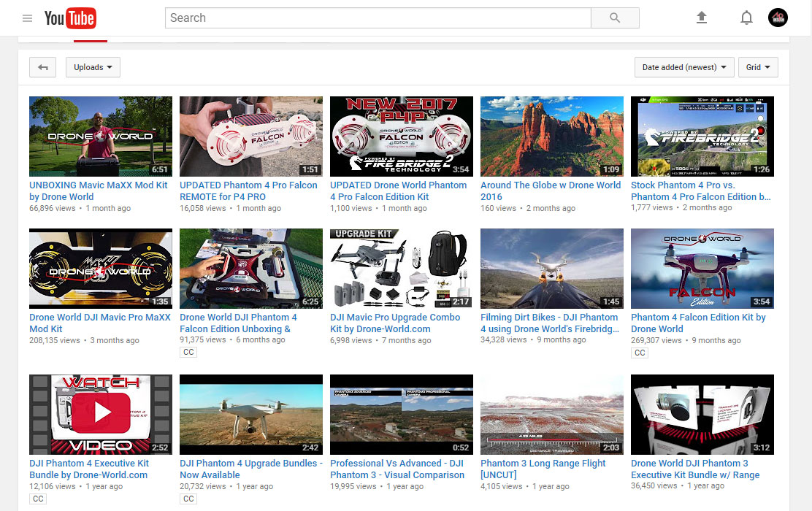Open 'Drone World DJI Phantom 3 Executive Kit Bundle'

click(695, 469)
